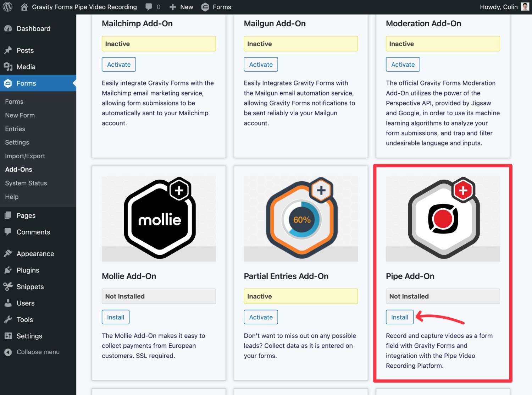Activate the Moderation Add-On
532x395 pixels.
(403, 65)
